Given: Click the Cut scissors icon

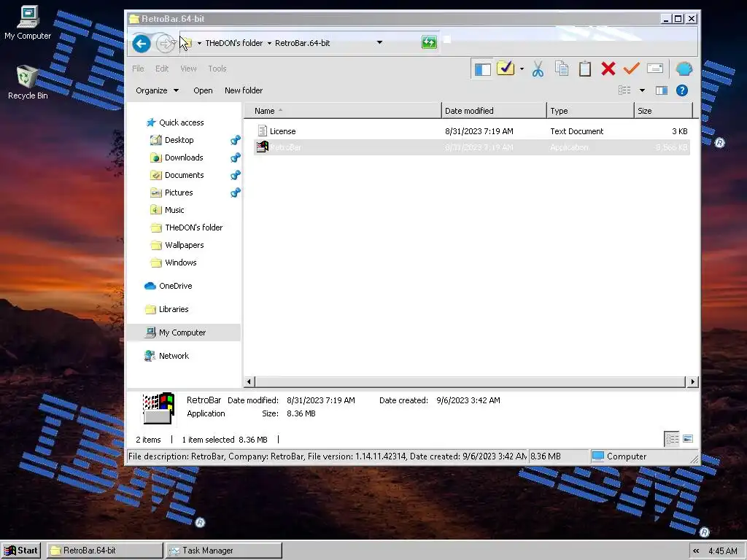Looking at the screenshot, I should point(538,69).
